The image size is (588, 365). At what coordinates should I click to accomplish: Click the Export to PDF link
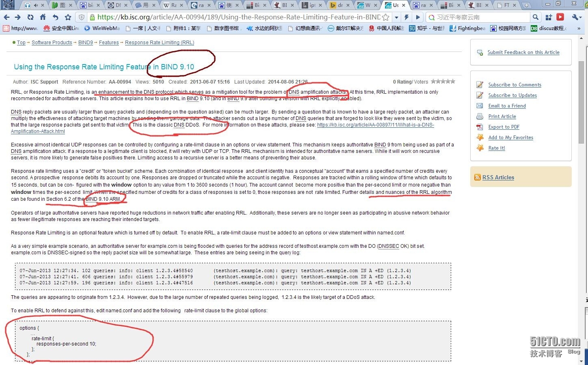point(504,127)
